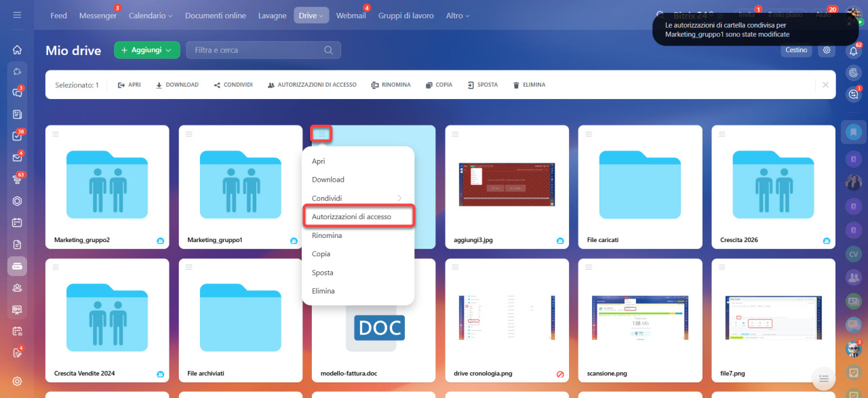This screenshot has width=868, height=398.
Task: Expand the Condividi submenu arrow
Action: pyautogui.click(x=399, y=198)
